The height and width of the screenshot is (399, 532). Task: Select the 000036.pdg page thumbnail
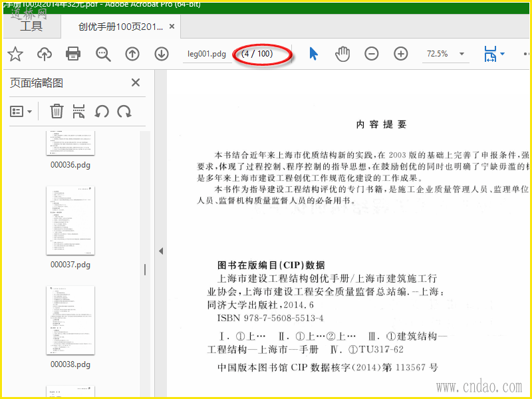click(70, 143)
